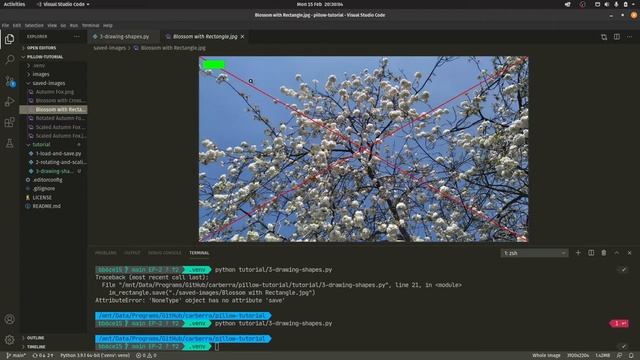Viewport: 640px width, 360px height.
Task: Click the synchronize changes status item
Action: coord(42,356)
